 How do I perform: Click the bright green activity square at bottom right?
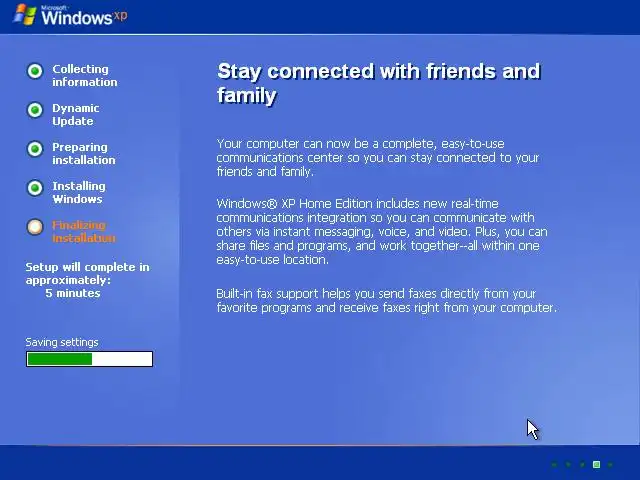pyautogui.click(x=596, y=464)
